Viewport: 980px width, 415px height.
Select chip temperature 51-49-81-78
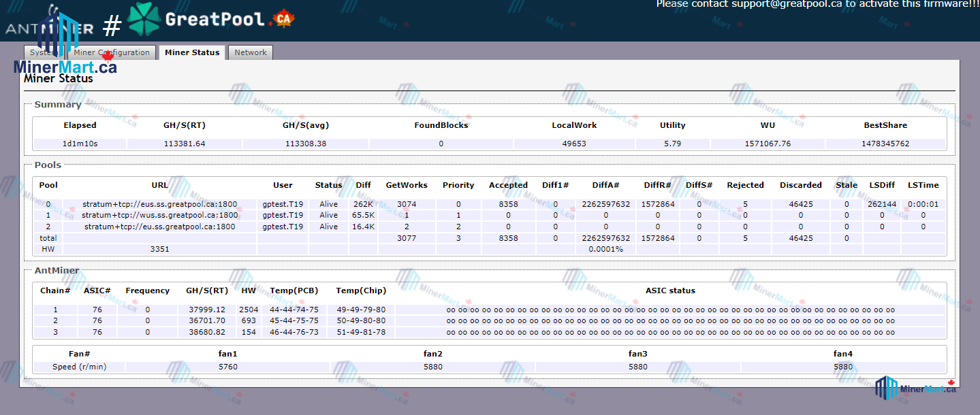point(361,332)
